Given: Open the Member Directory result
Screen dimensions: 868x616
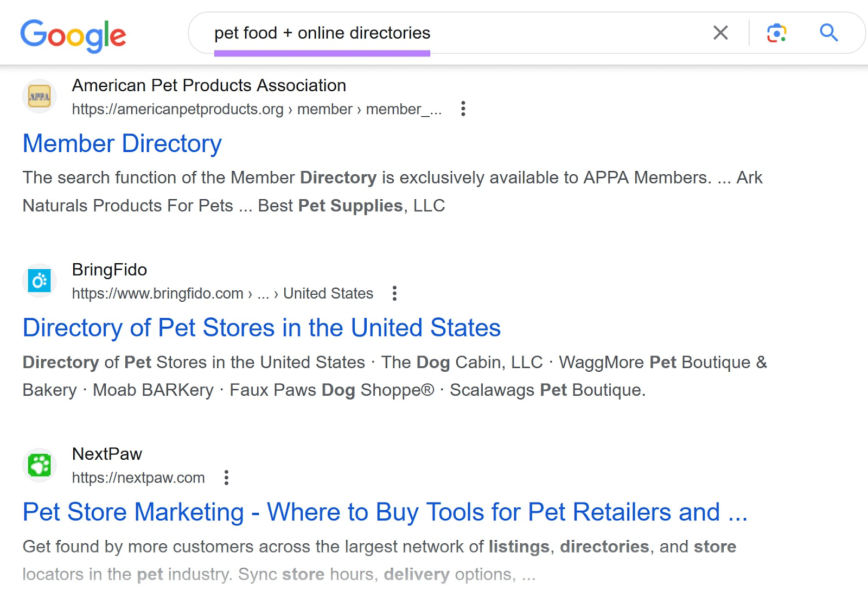Looking at the screenshot, I should pos(122,143).
